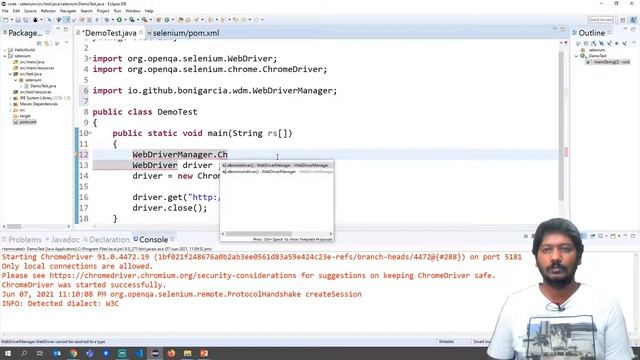Open the File menu
The image size is (640, 360).
(x=5, y=11)
